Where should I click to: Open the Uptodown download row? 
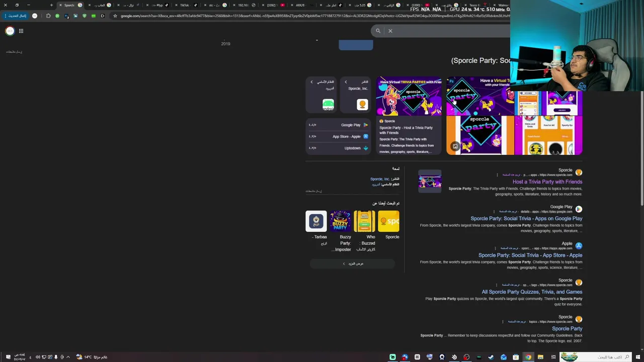338,148
